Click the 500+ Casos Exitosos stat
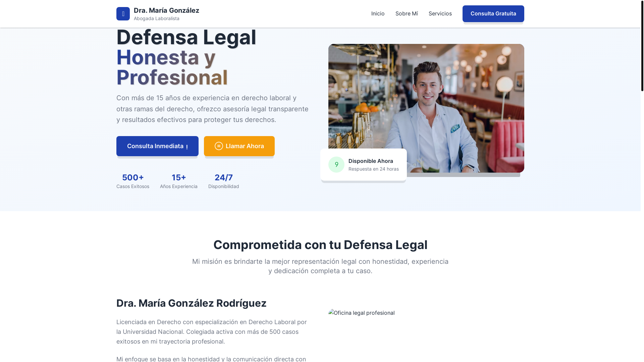Viewport: 644px width, 362px height. pos(133,181)
